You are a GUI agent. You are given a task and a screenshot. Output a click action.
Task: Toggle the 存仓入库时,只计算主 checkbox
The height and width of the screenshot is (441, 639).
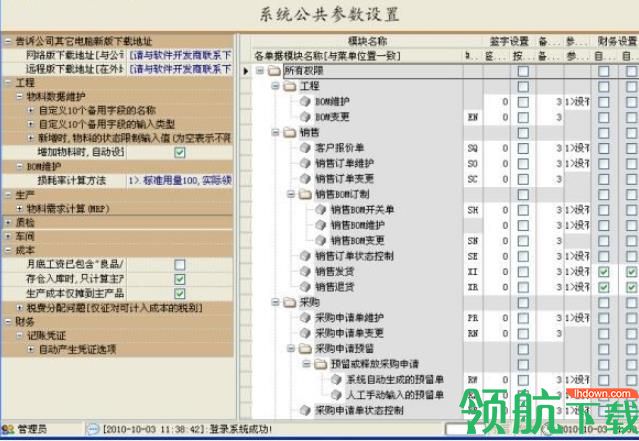point(180,279)
